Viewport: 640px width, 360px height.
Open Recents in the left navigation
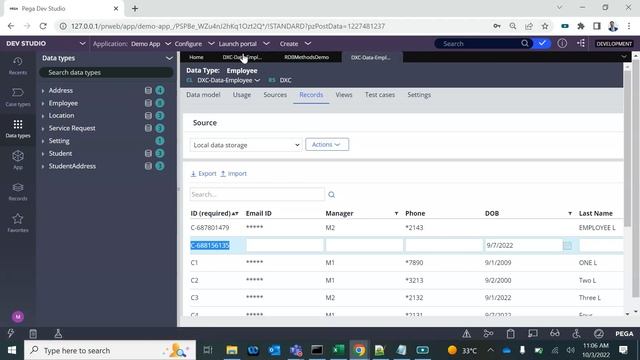[18, 66]
